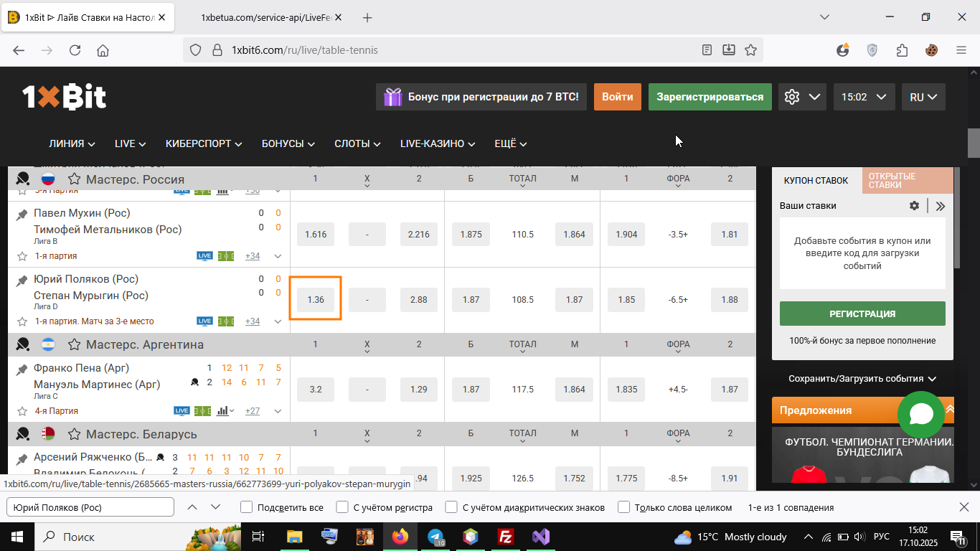The width and height of the screenshot is (980, 551).
Task: Select odds 1.36 for Юрий Поляков
Action: [x=316, y=300]
